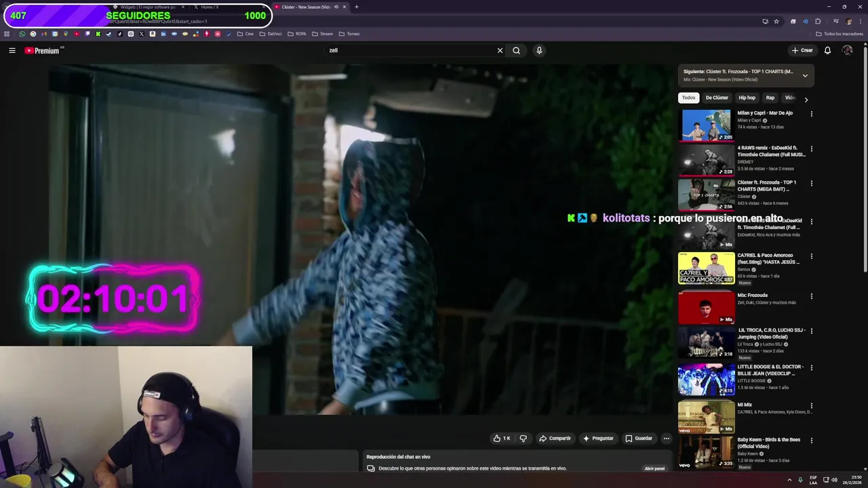Viewport: 868px width, 488px height.
Task: Mute the Clúster tab audio icon
Action: (x=336, y=7)
